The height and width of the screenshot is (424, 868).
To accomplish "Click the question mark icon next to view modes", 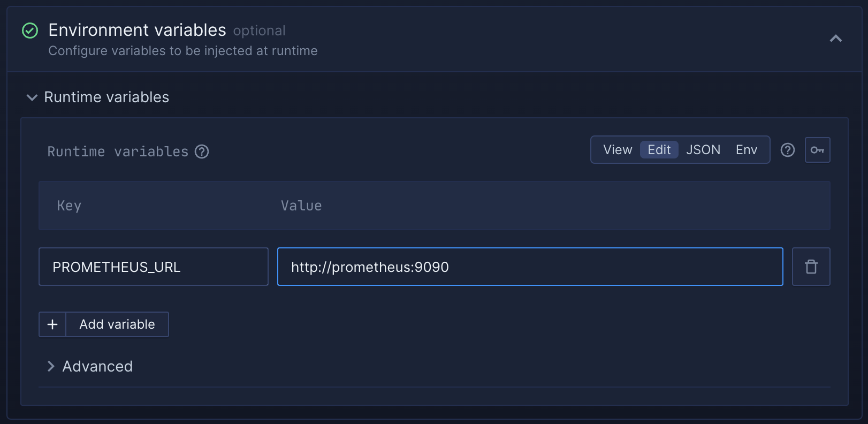I will pyautogui.click(x=787, y=150).
